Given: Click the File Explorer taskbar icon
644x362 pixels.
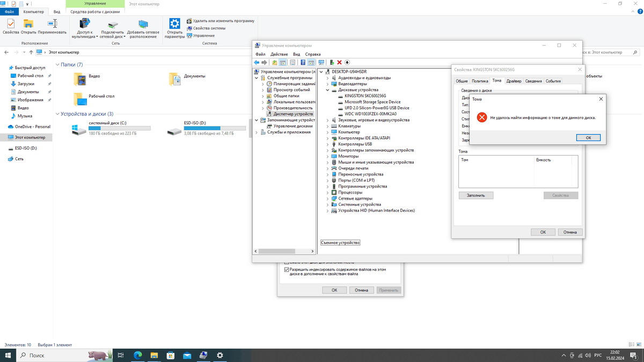Looking at the screenshot, I should [x=154, y=355].
